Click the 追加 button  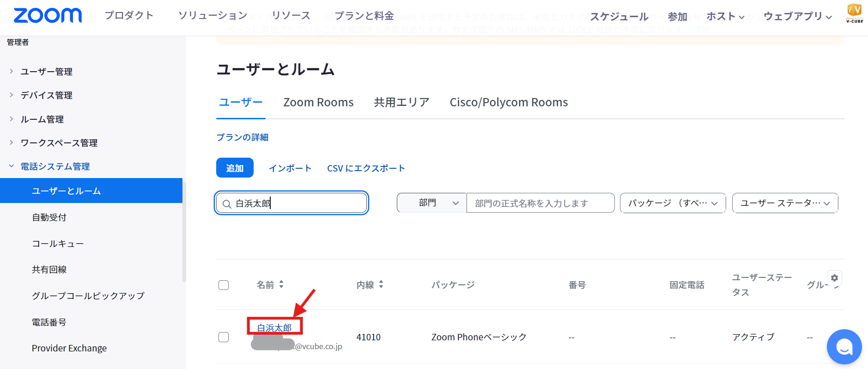coord(235,168)
